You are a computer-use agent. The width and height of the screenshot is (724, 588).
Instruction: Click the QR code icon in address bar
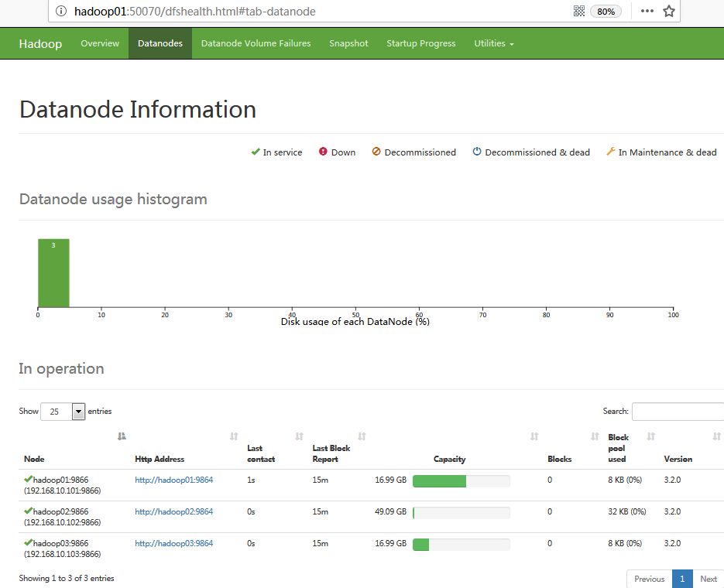578,11
